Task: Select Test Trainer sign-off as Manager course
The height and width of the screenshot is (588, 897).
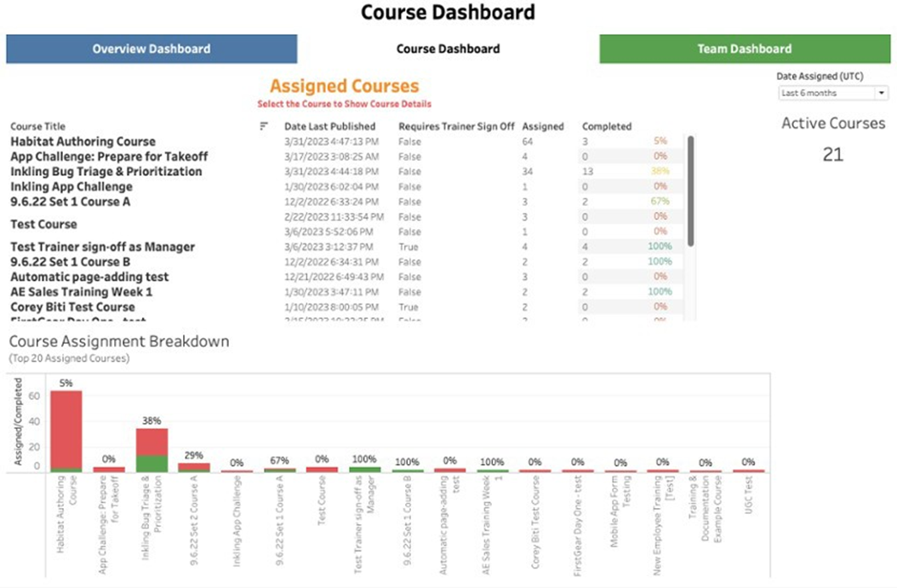Action: 102,247
